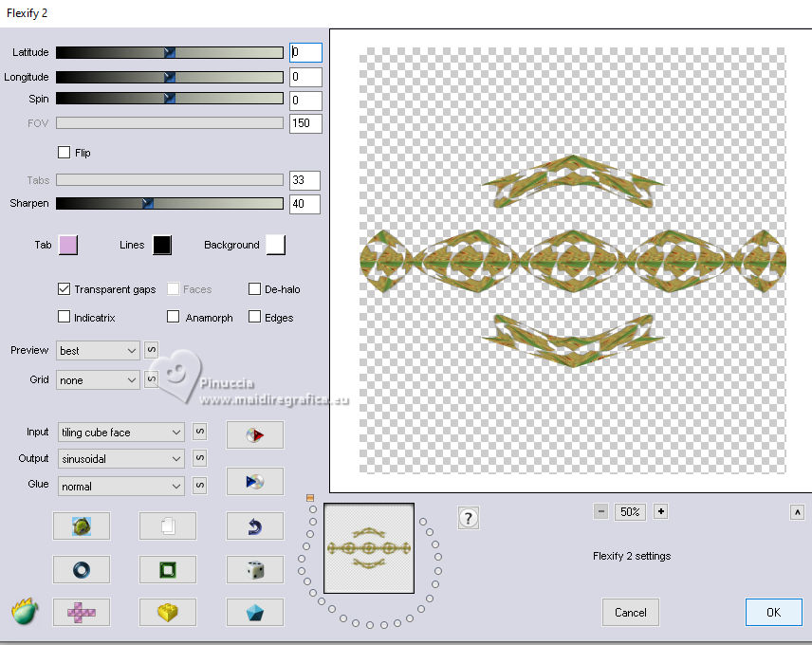Click the pink cross cube-net button
Image resolution: width=812 pixels, height=645 pixels.
82,613
